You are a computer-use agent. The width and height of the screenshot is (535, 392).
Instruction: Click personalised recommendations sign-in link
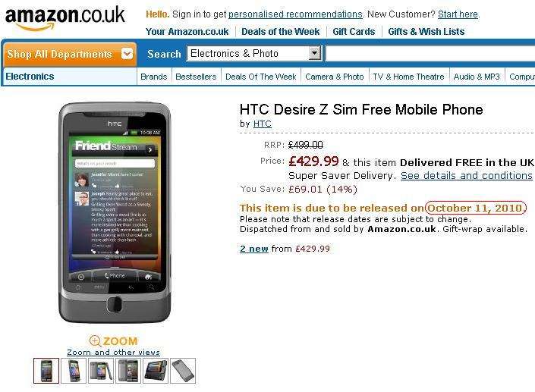click(x=295, y=14)
